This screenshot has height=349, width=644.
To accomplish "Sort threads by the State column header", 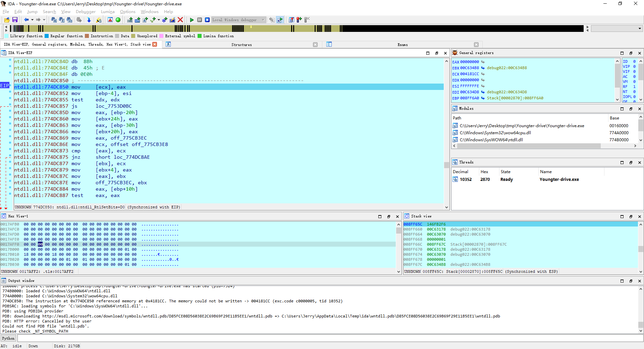I will [x=519, y=172].
